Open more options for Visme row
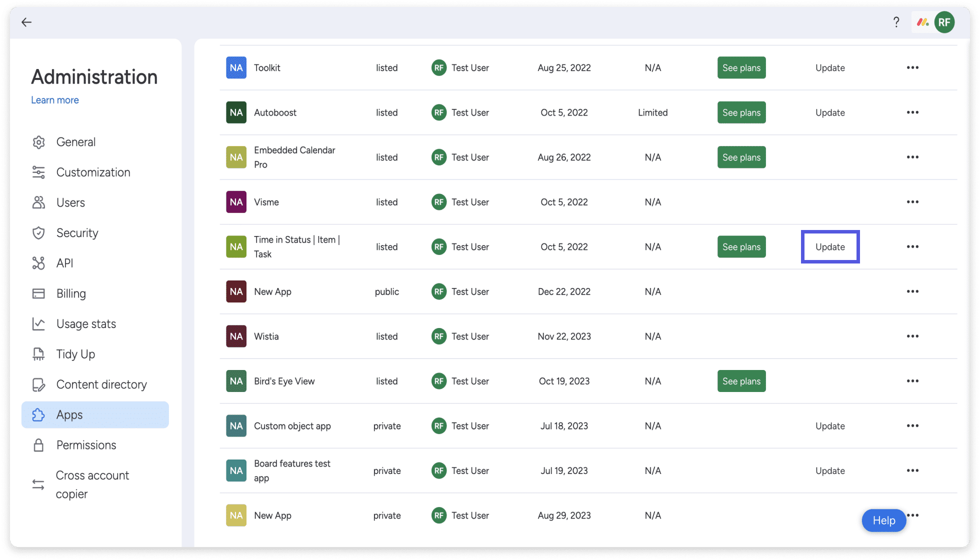980x560 pixels. pos(912,202)
